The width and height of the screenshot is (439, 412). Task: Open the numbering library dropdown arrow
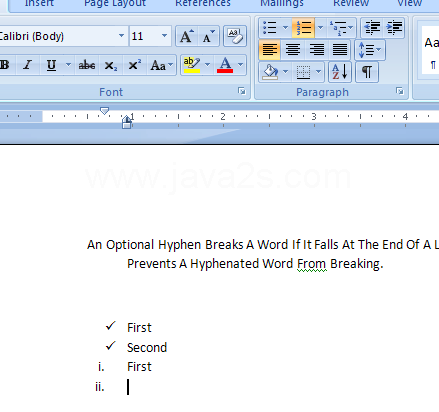pyautogui.click(x=320, y=28)
